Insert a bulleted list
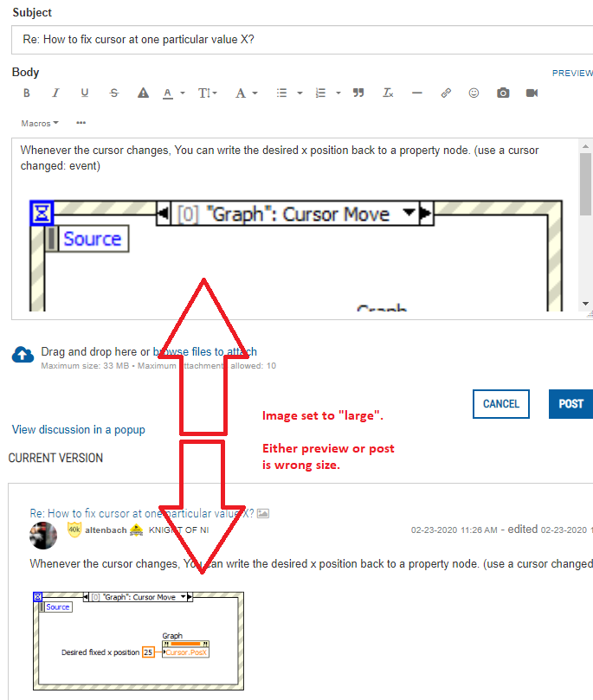Screen dimensions: 593x700 click(x=281, y=93)
